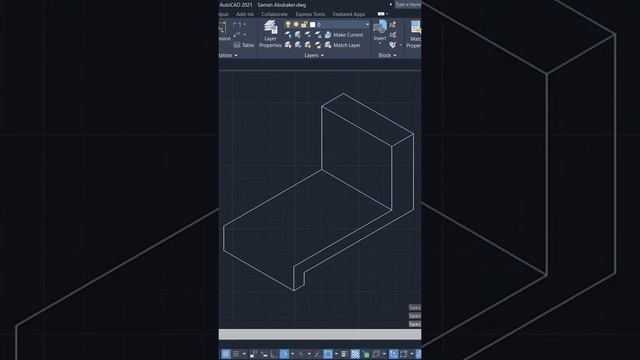Switch to the Express Tools tab
Screen dimensions: 640x360
[310, 14]
